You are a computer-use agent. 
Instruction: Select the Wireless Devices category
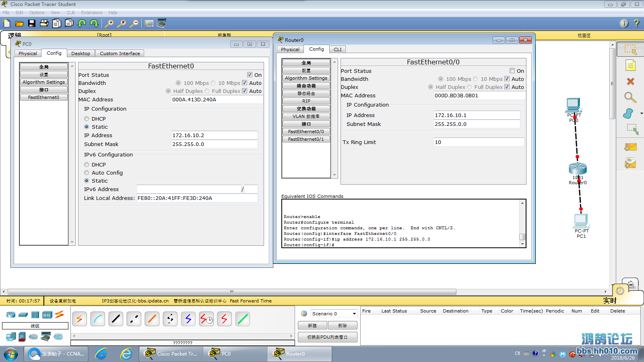(47, 315)
